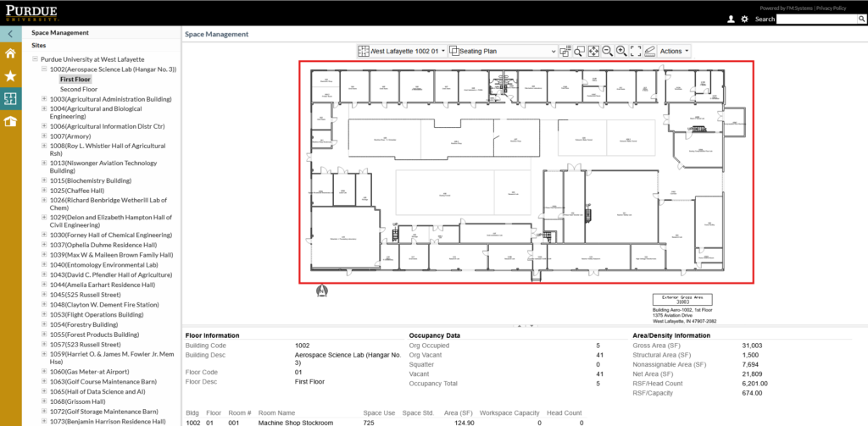Click Aerospace Science Lab building description
The height and width of the screenshot is (426, 868).
(x=348, y=358)
